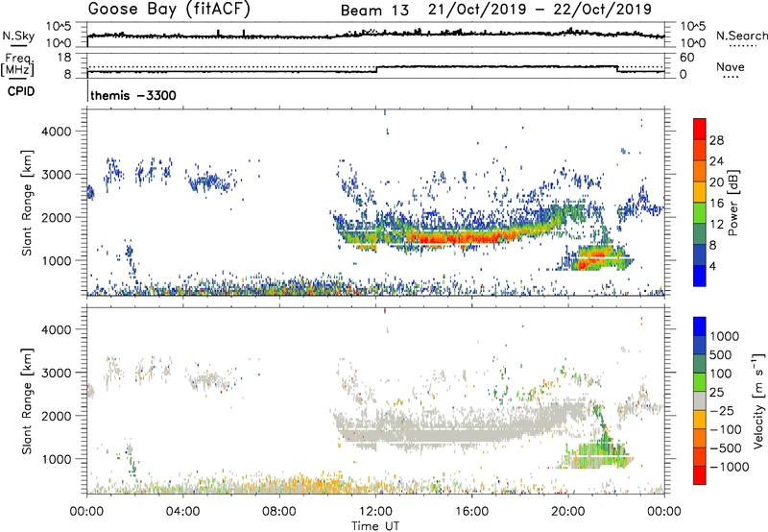
Task: Click the '-500' label on the velocity scale
Action: (726, 448)
